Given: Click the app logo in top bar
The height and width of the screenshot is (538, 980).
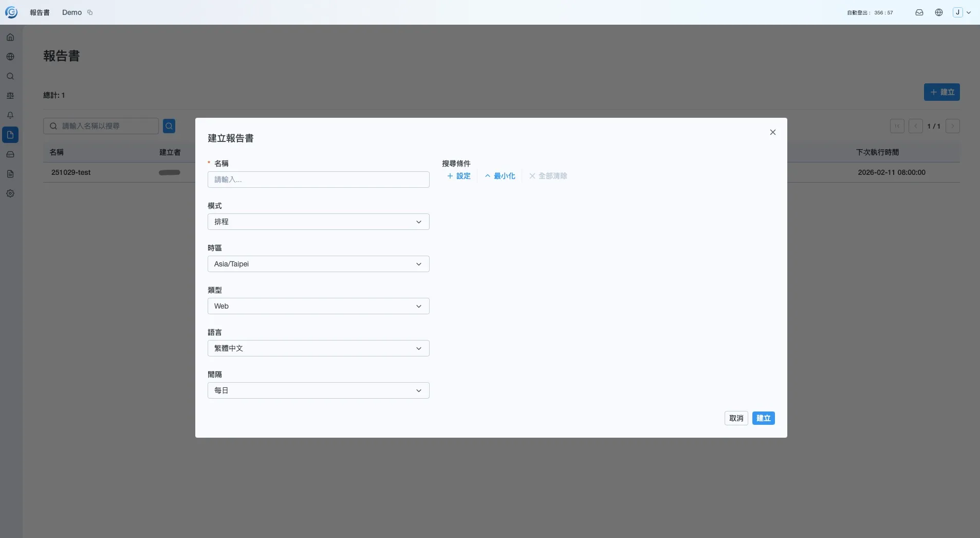Looking at the screenshot, I should (11, 12).
